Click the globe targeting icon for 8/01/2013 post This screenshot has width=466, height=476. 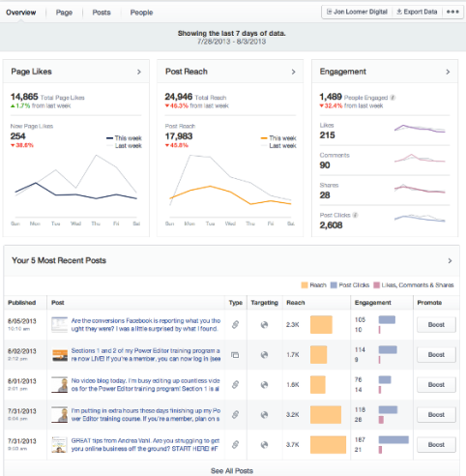point(264,385)
